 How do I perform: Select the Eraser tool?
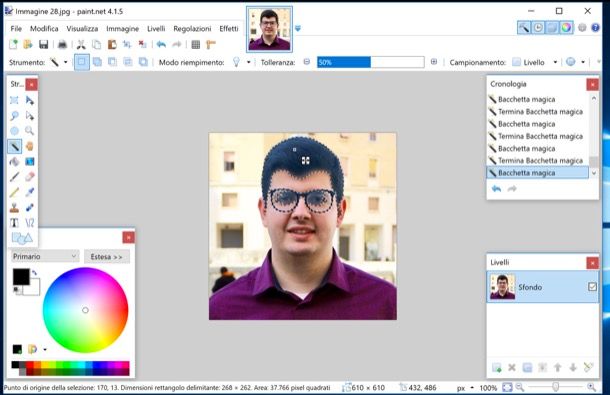click(30, 177)
